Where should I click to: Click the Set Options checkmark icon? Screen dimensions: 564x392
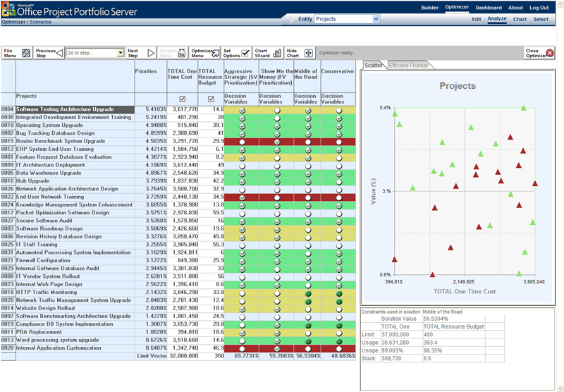(x=245, y=53)
